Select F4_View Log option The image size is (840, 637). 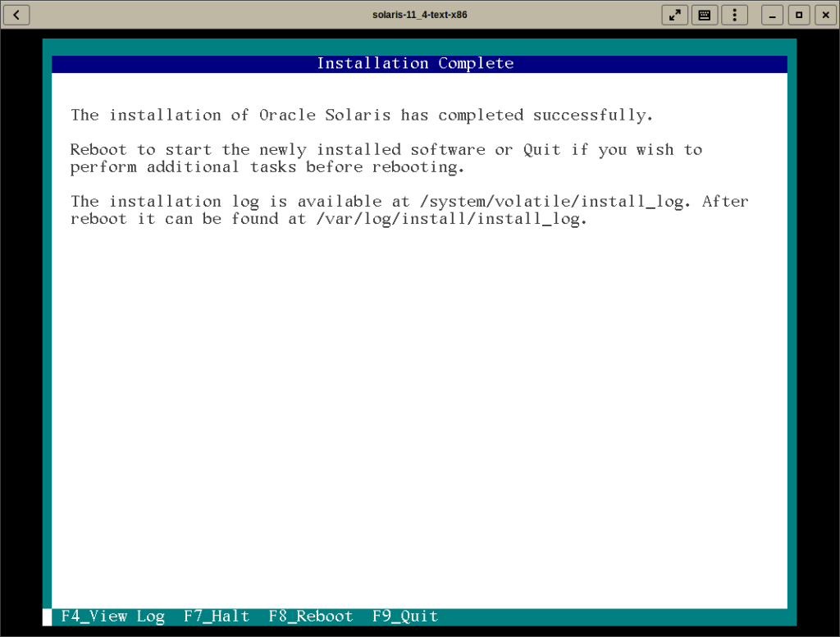tap(113, 617)
